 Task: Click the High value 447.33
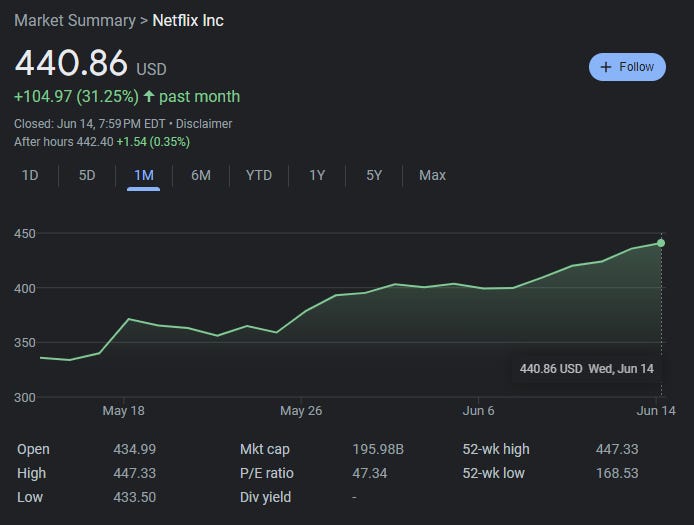click(135, 473)
